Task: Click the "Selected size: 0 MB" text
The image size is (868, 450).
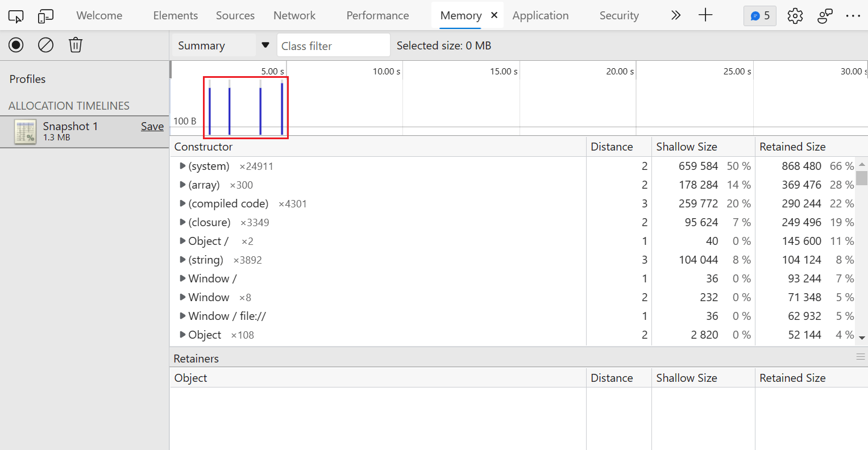Action: [444, 45]
